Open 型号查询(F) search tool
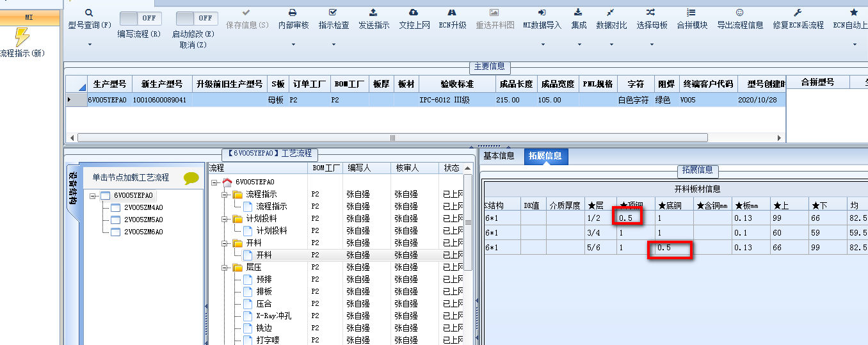The width and height of the screenshot is (868, 345). (89, 13)
